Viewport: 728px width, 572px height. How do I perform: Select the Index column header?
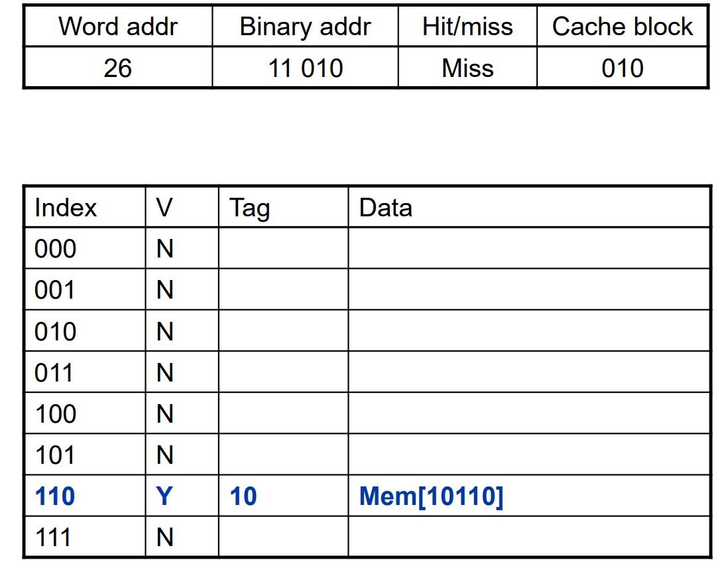tap(66, 208)
